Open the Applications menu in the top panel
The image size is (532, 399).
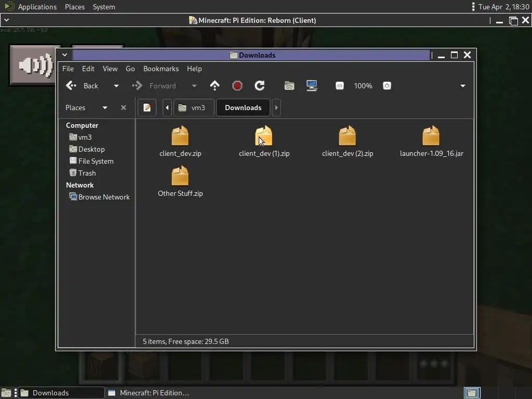[37, 7]
